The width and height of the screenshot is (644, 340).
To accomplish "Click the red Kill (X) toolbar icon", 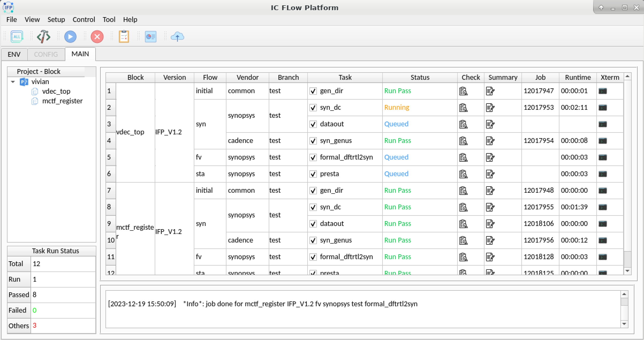I will (97, 37).
